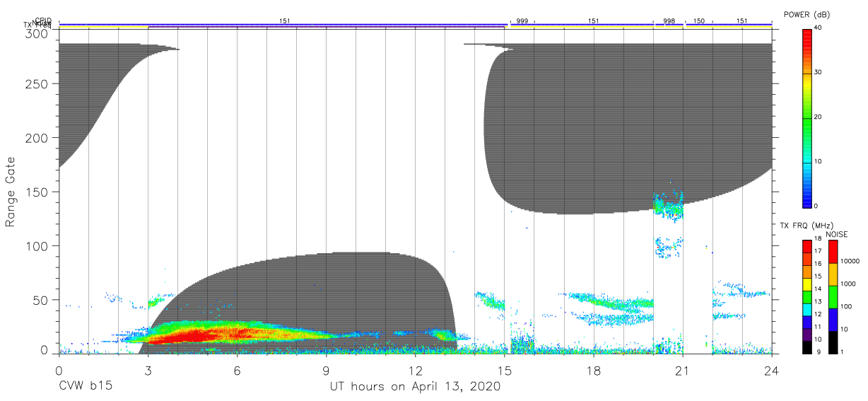The height and width of the screenshot is (401, 868).
Task: Select the "999" CPID segment label
Action: (522, 21)
